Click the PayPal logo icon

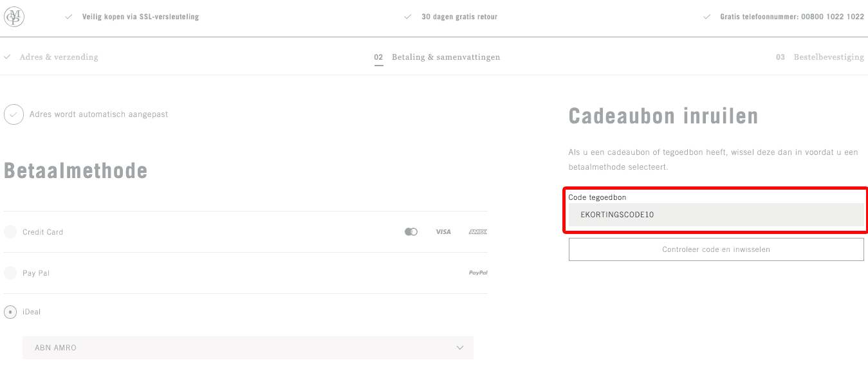coord(478,273)
